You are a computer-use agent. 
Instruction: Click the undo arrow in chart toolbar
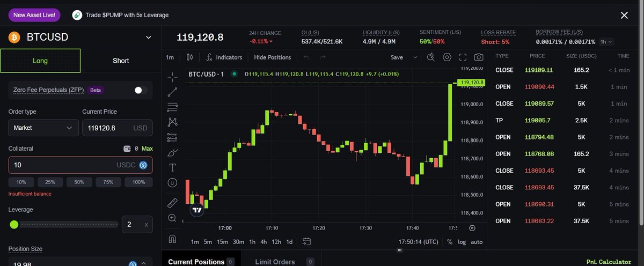click(306, 57)
